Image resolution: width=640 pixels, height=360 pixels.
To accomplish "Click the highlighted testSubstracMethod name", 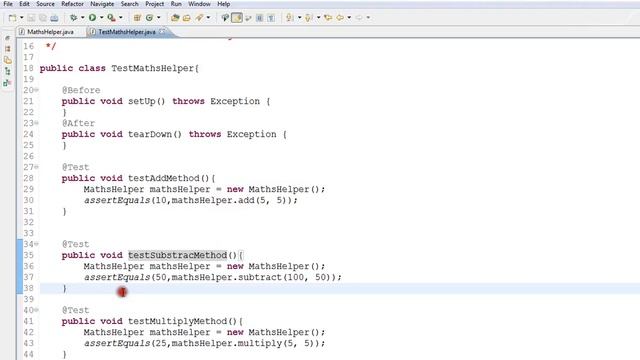I will pos(177,255).
